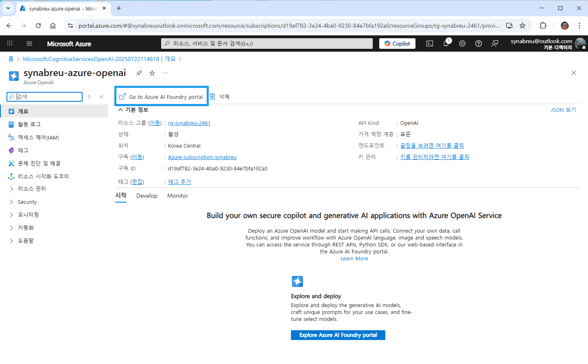Click the Microsoft Azure logo text

(69, 44)
